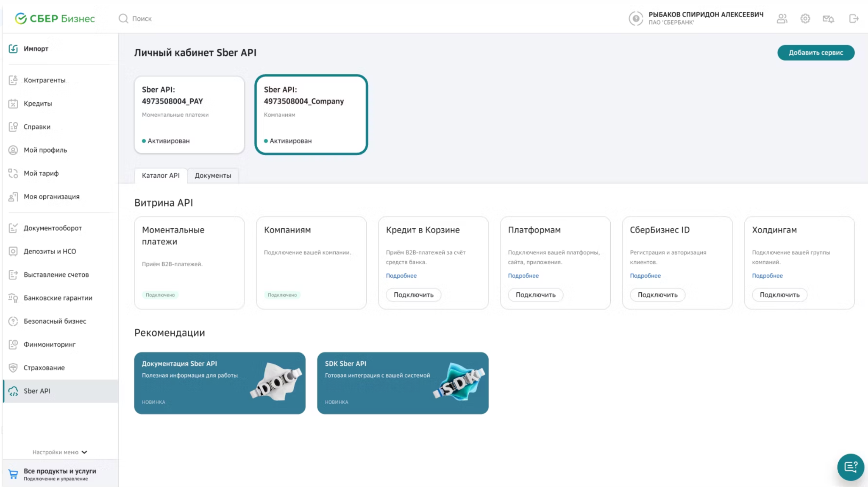Open settings gear icon
This screenshot has height=487, width=868.
[805, 18]
